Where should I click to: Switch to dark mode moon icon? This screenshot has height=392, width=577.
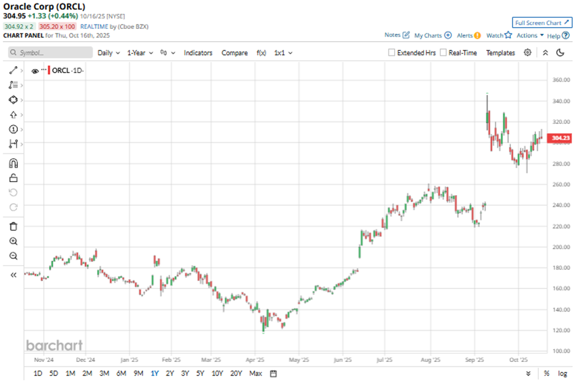(560, 53)
